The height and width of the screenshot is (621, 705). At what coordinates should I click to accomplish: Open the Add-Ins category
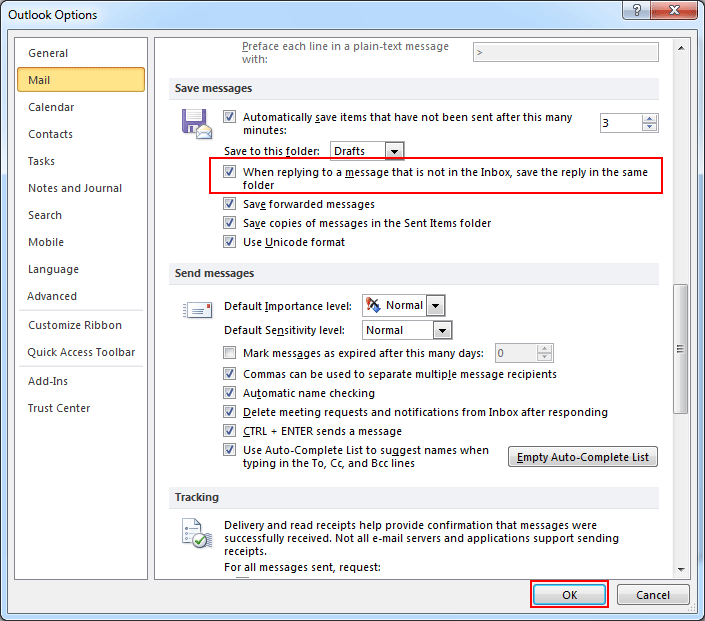coord(81,381)
